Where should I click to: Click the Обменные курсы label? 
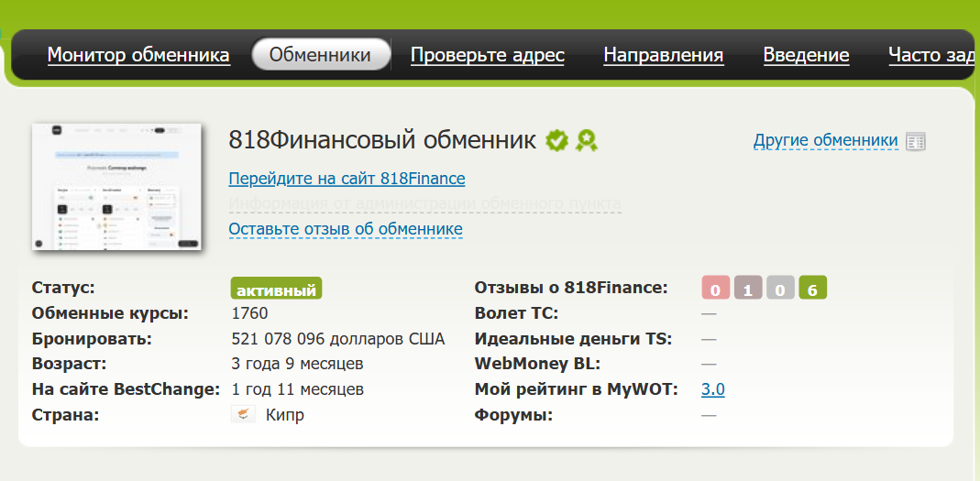click(110, 313)
